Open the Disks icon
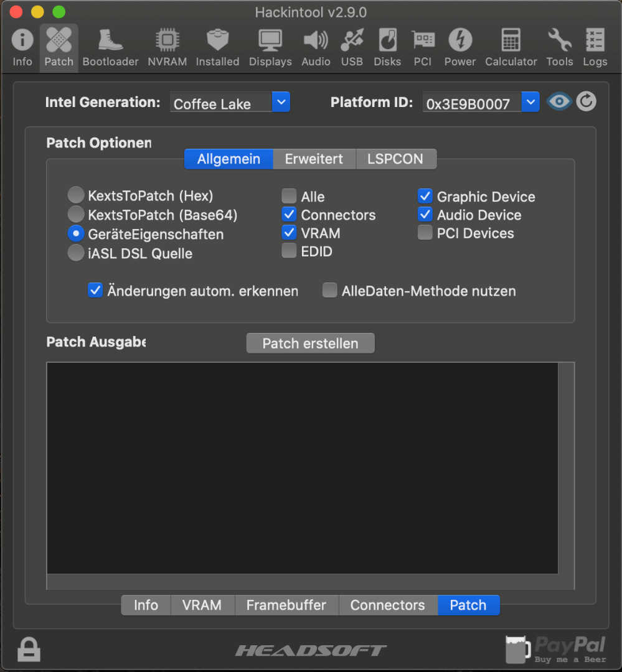The height and width of the screenshot is (672, 622). (x=387, y=47)
